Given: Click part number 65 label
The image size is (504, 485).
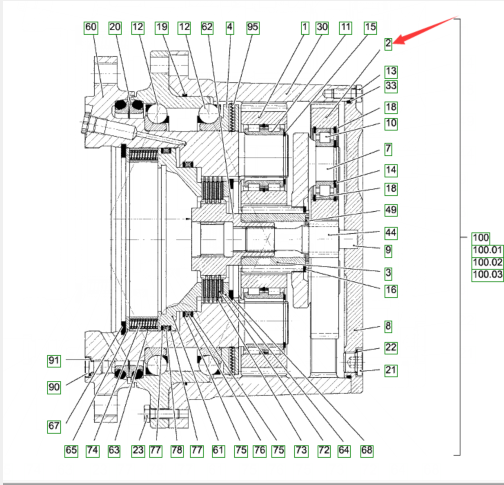Looking at the screenshot, I should click(71, 451).
